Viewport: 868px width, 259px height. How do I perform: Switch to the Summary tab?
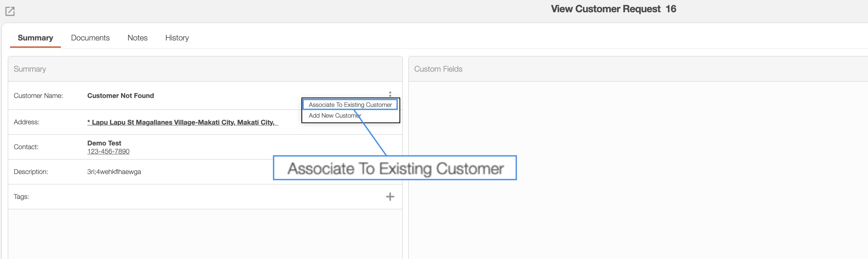[35, 38]
